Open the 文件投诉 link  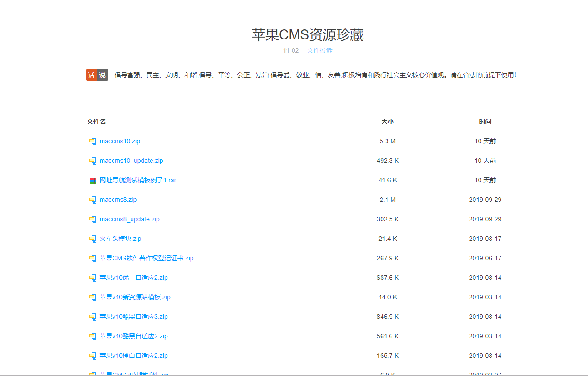pyautogui.click(x=319, y=50)
